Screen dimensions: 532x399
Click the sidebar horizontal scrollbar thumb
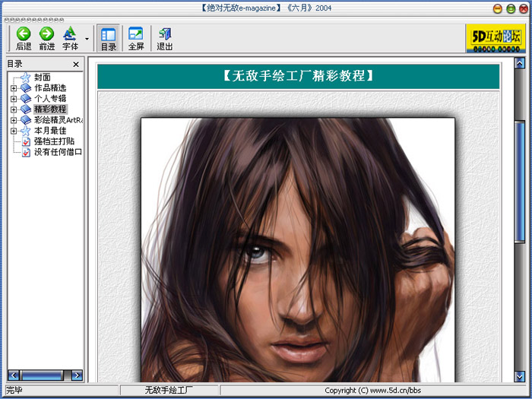coord(42,375)
